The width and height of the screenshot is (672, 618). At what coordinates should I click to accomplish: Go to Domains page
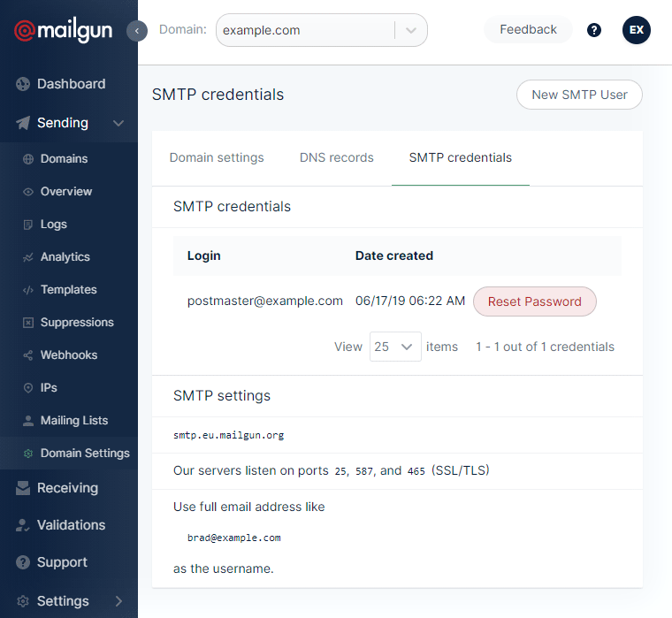point(64,159)
